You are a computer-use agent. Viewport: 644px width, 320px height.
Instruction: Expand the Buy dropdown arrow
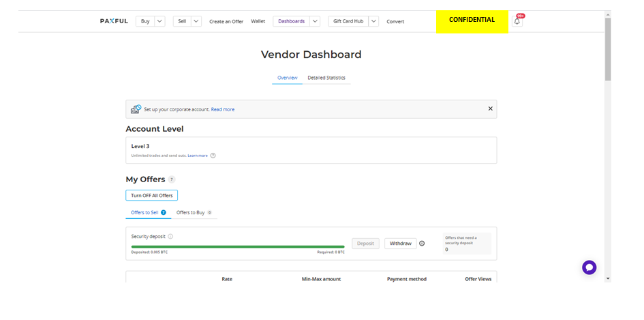point(160,21)
